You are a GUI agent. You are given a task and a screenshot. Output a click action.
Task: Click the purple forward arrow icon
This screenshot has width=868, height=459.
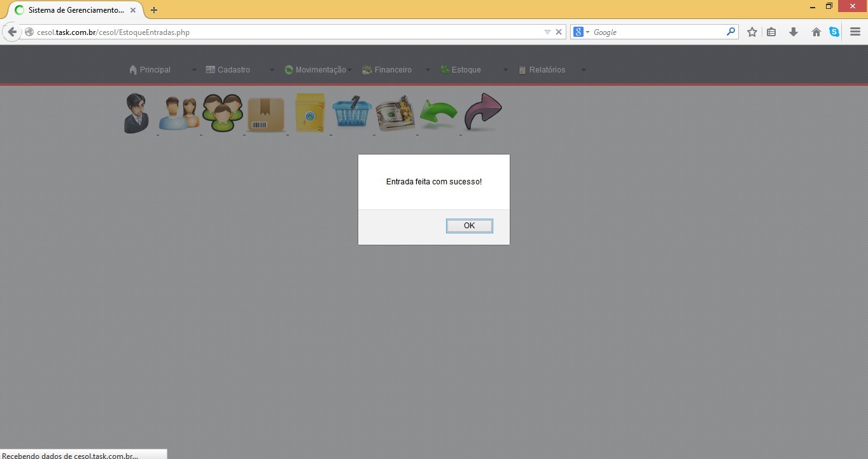tap(482, 112)
